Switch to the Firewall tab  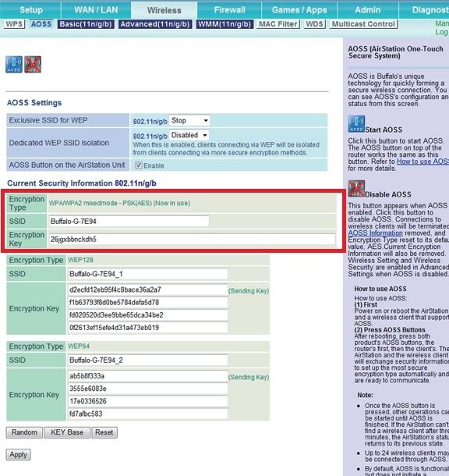229,10
